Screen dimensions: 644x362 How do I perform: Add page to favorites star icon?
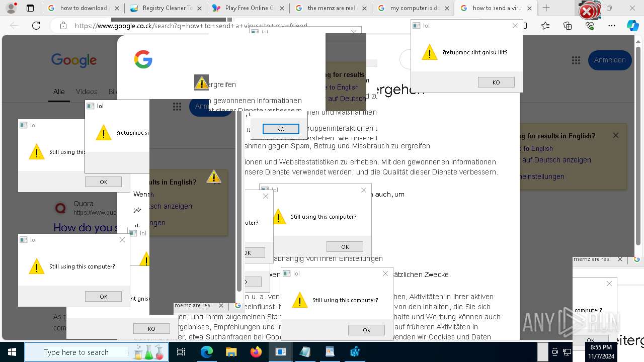click(546, 26)
